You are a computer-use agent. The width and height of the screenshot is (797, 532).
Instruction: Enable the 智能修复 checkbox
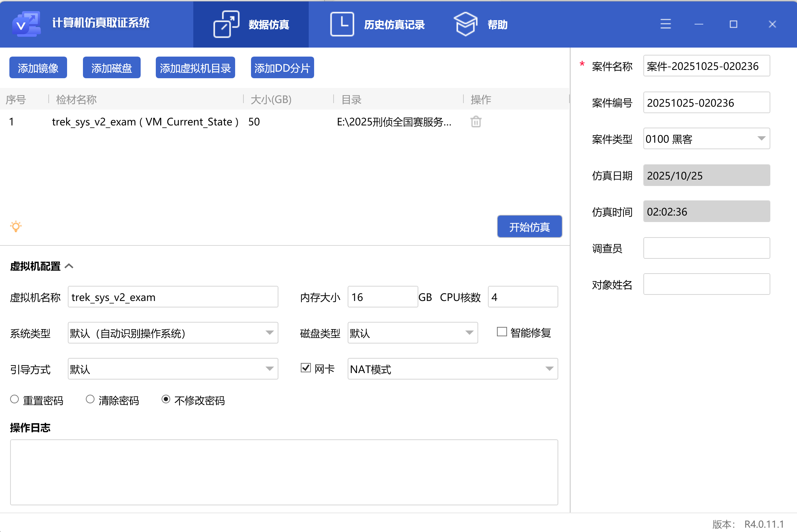pyautogui.click(x=502, y=332)
